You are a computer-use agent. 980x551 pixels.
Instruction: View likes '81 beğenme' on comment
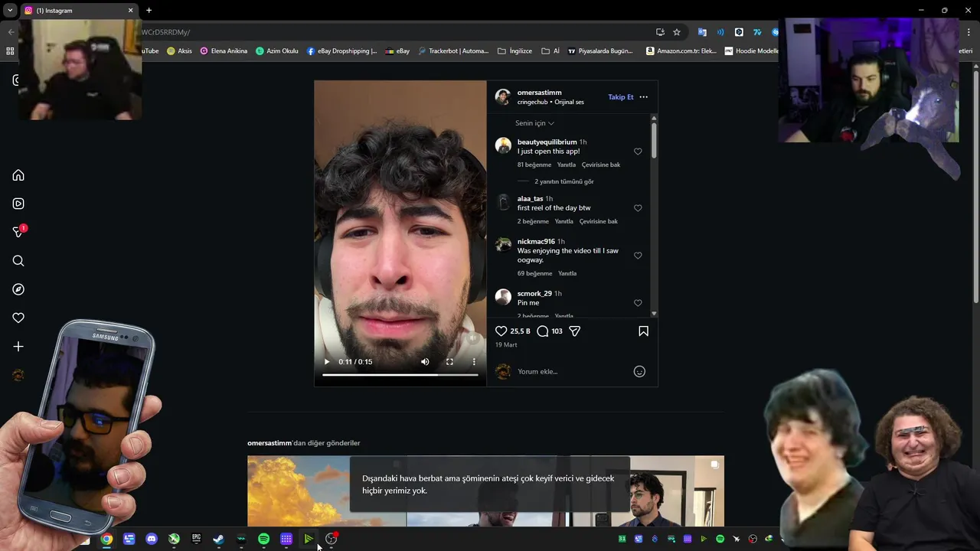534,165
